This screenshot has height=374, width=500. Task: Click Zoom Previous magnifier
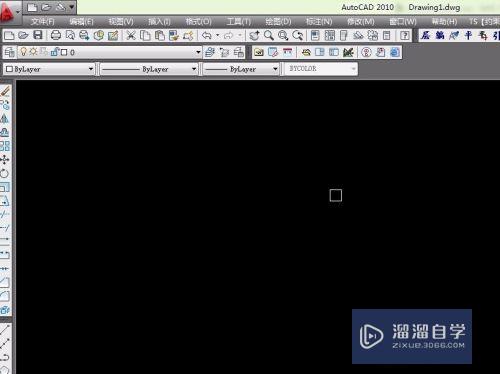(297, 35)
